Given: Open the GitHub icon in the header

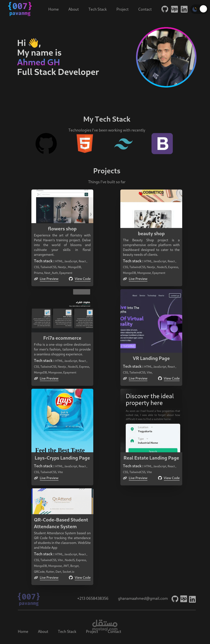Looking at the screenshot, I should point(165,9).
